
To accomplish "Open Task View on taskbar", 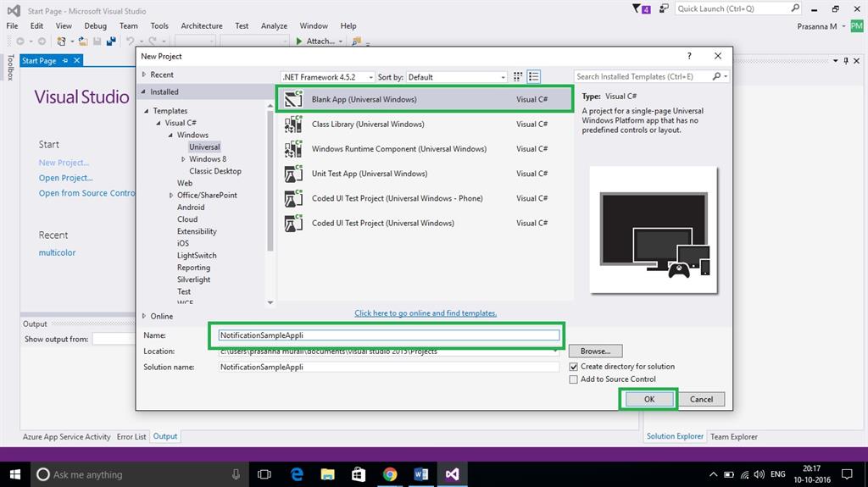I will (x=264, y=474).
